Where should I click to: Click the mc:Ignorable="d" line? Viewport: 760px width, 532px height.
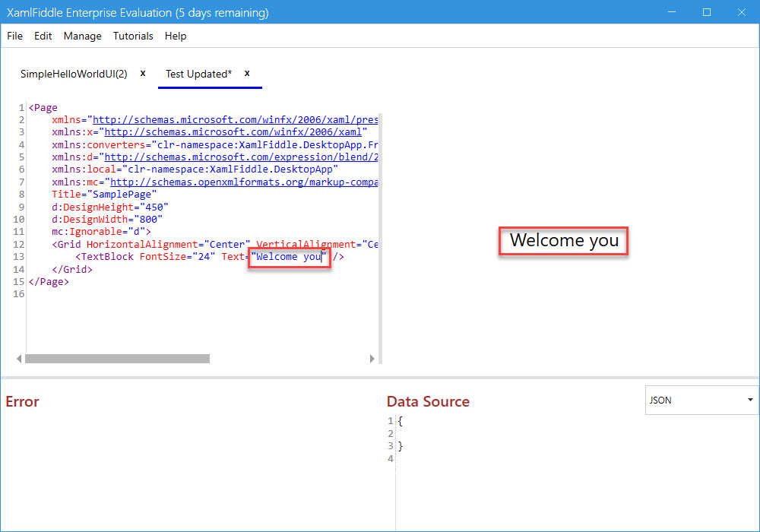(x=101, y=232)
